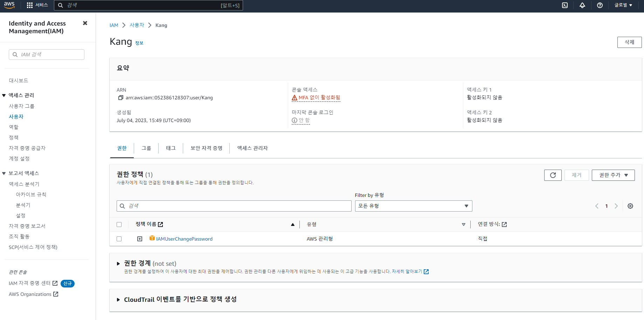
Task: Close the IAM navigation panel
Action: [85, 23]
